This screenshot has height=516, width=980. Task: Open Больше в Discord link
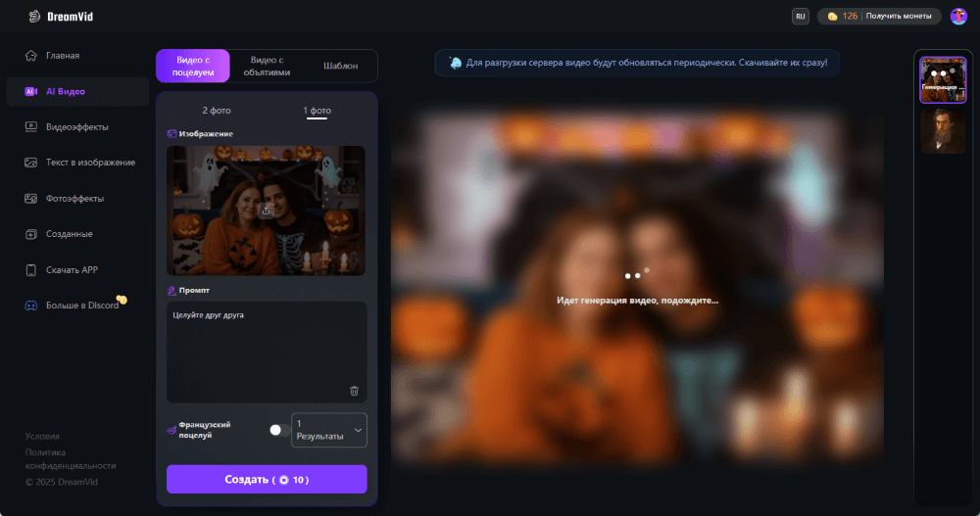pyautogui.click(x=82, y=305)
